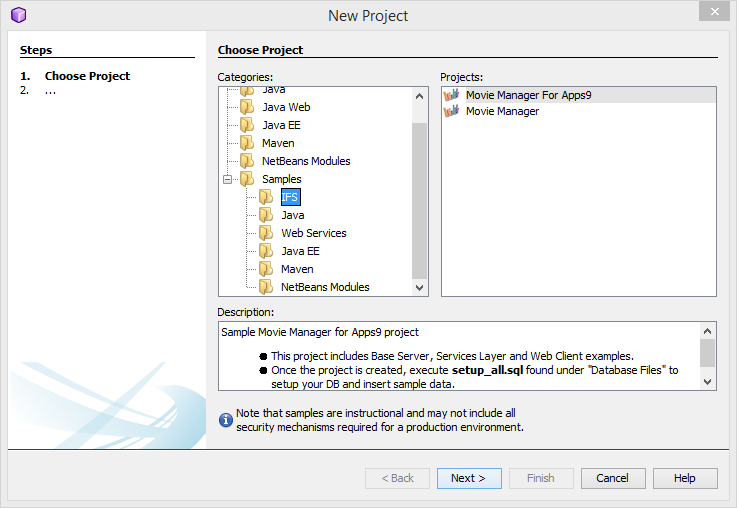Click the Java Web folder icon
Viewport: 737px width, 508px height.
click(x=247, y=107)
